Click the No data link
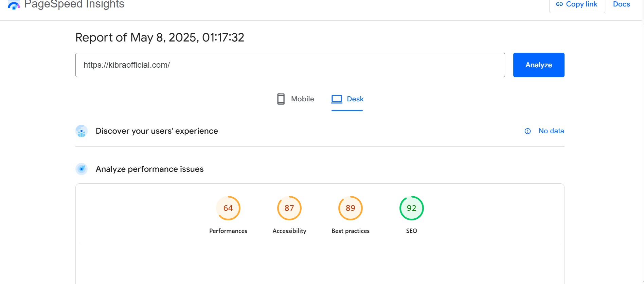644x284 pixels. (x=551, y=131)
